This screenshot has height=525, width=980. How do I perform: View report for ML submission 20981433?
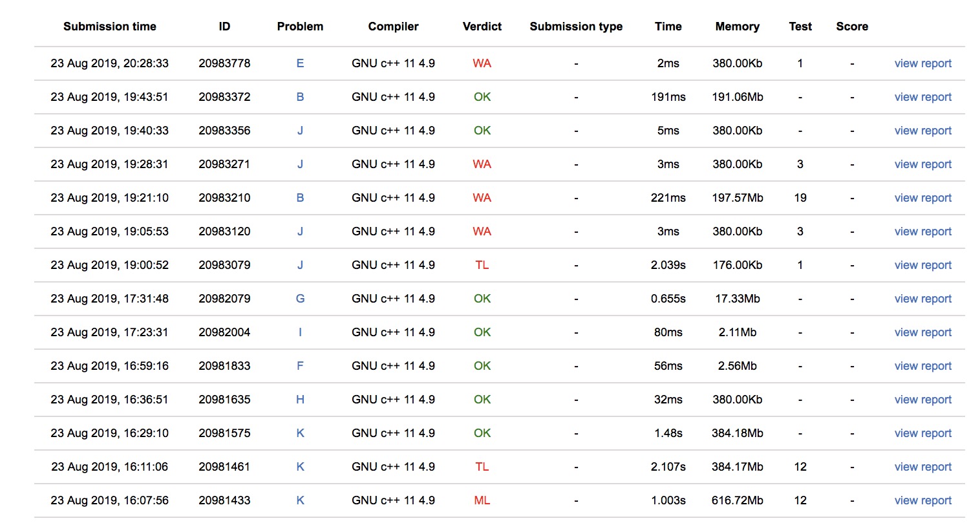[x=922, y=500]
